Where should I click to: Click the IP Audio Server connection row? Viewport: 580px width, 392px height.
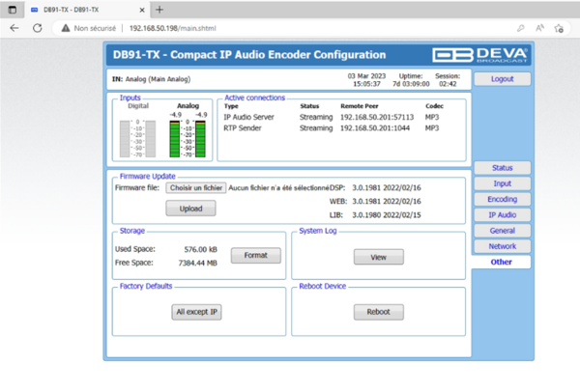(x=332, y=117)
